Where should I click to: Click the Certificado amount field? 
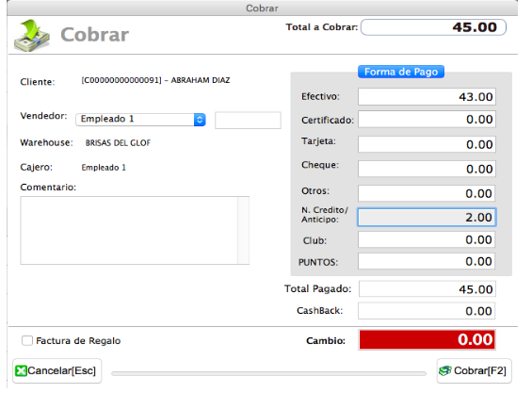[427, 120]
